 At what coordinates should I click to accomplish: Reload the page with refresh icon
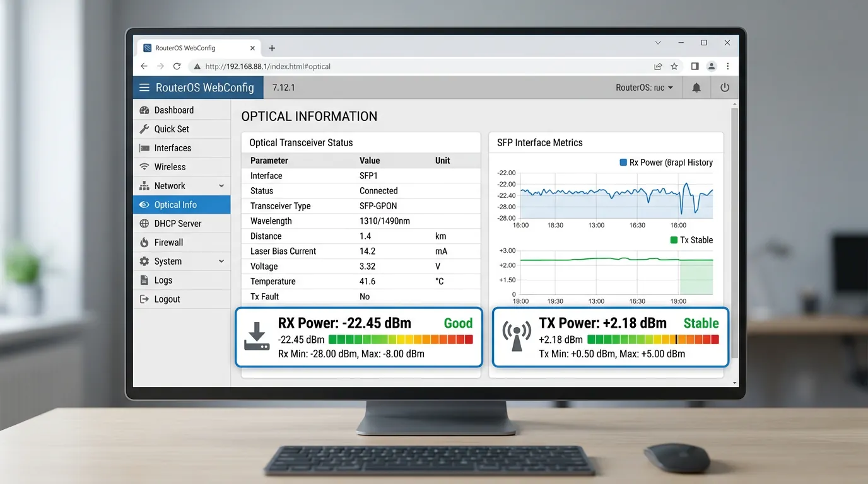coord(177,66)
